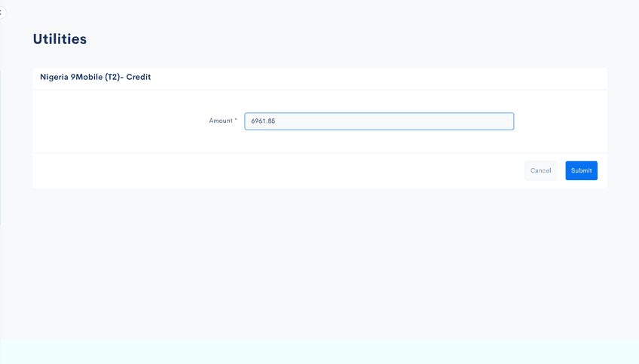Click the Amount * field label
Screen dimensions: 639x364
pyautogui.click(x=223, y=121)
